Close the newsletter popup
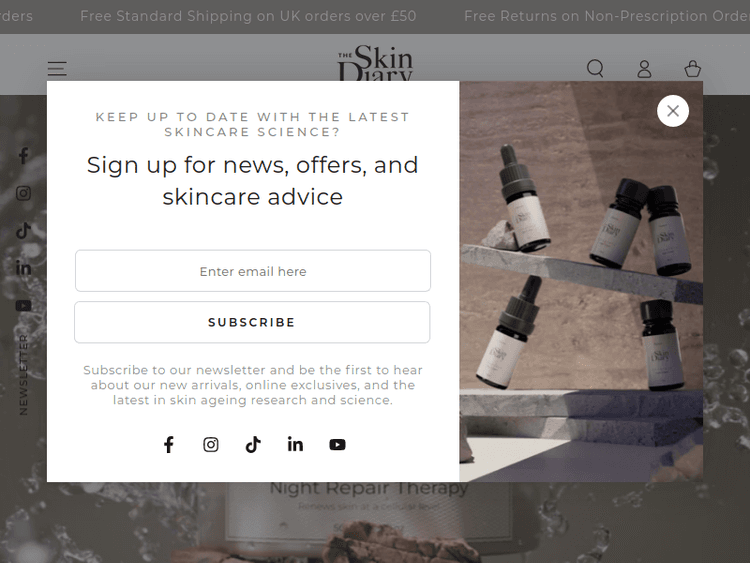 [x=673, y=111]
